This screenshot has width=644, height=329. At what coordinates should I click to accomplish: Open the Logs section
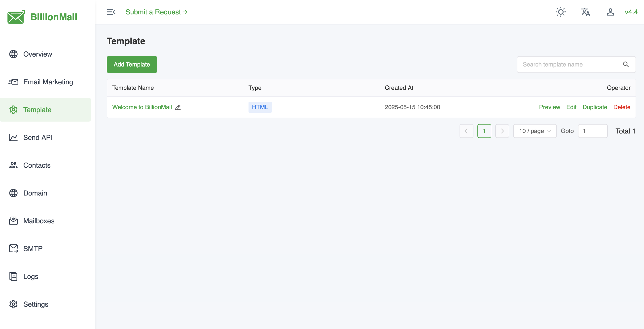click(31, 276)
